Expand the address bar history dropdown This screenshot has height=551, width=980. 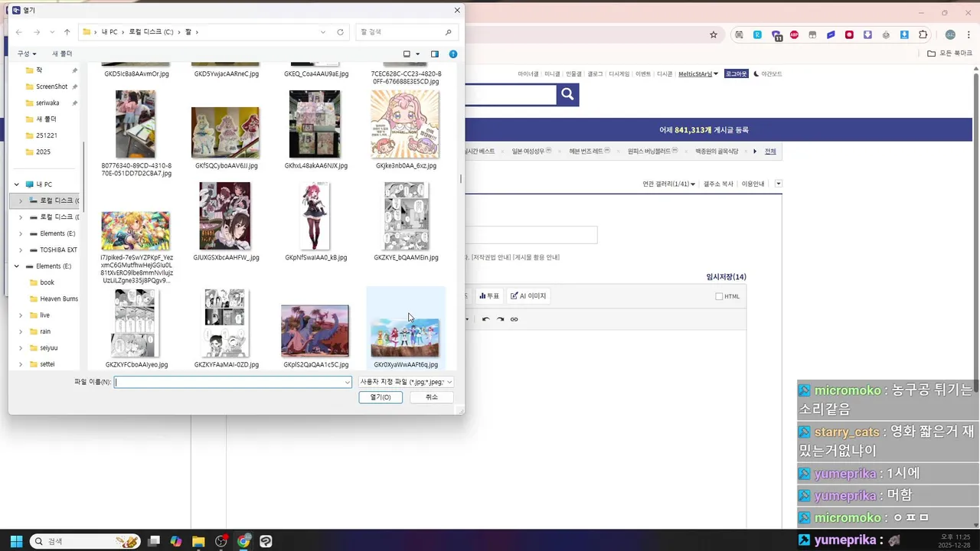(x=323, y=32)
